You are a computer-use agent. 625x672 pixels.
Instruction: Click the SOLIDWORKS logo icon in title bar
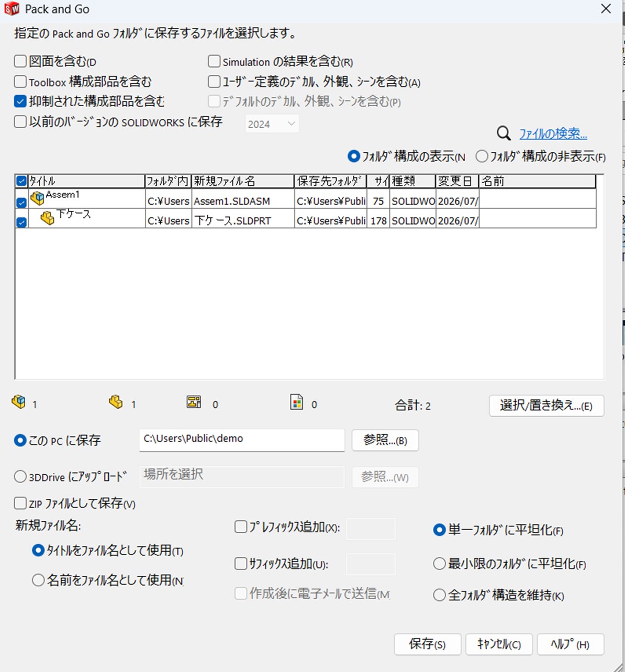(11, 9)
